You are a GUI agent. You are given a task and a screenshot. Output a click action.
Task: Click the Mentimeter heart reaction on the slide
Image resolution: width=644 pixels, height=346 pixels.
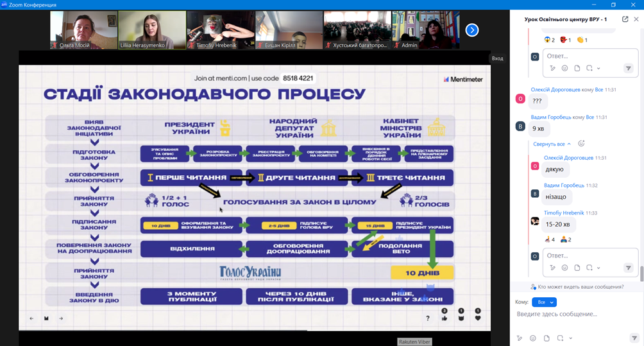478,317
